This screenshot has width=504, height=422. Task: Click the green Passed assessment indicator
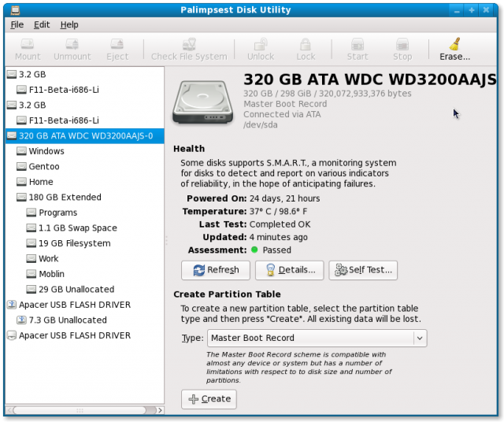pos(254,250)
